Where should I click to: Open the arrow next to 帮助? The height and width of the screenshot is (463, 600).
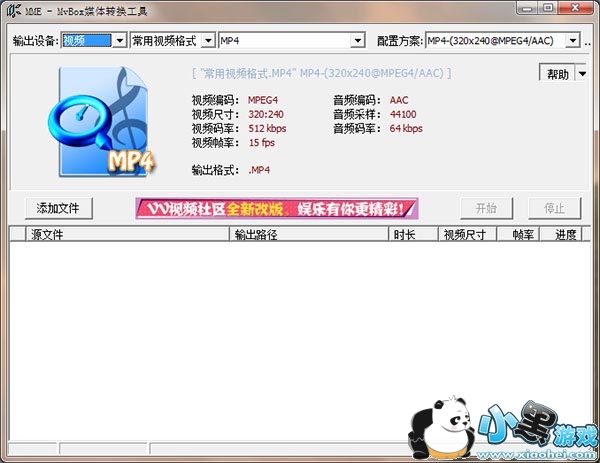582,73
